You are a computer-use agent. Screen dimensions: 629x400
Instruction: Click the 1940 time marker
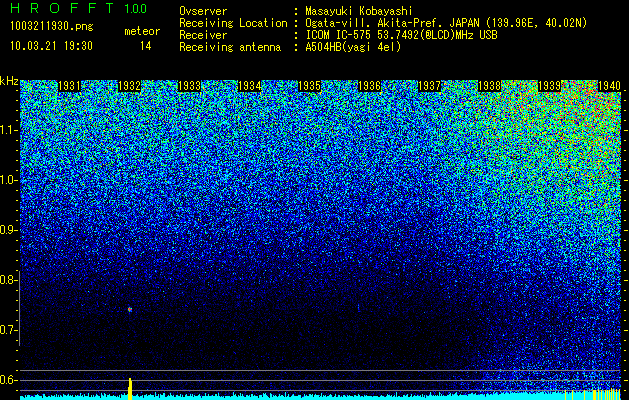coord(609,86)
